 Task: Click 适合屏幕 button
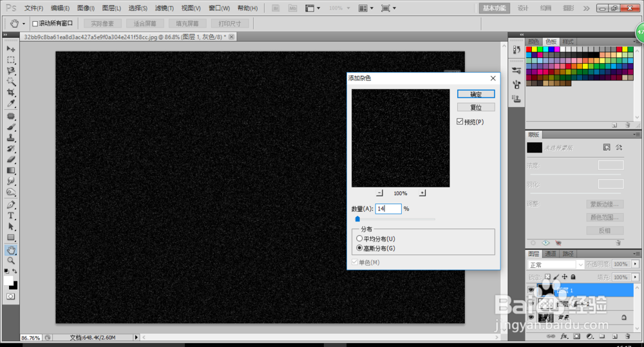[145, 24]
